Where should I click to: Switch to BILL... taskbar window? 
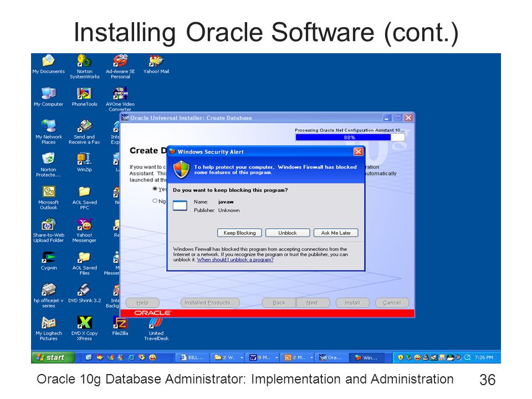point(192,357)
